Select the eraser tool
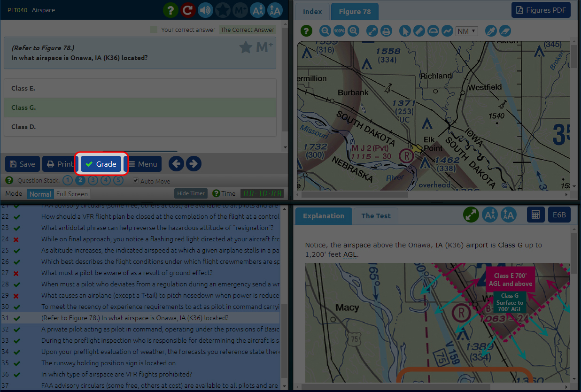This screenshot has width=581, height=392. [x=505, y=31]
